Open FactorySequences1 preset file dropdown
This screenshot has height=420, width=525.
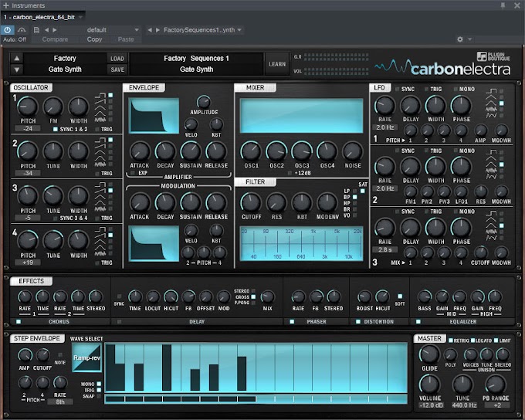coord(239,30)
